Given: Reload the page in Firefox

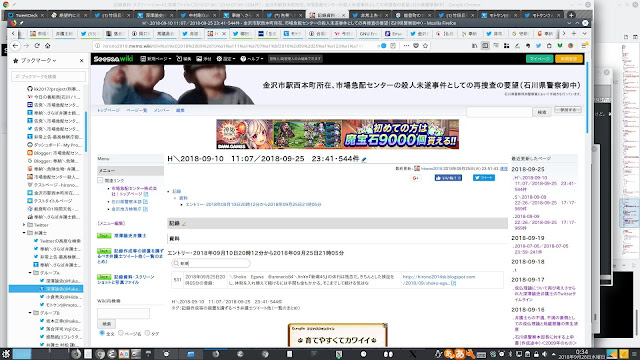Looking at the screenshot, I should tap(37, 46).
